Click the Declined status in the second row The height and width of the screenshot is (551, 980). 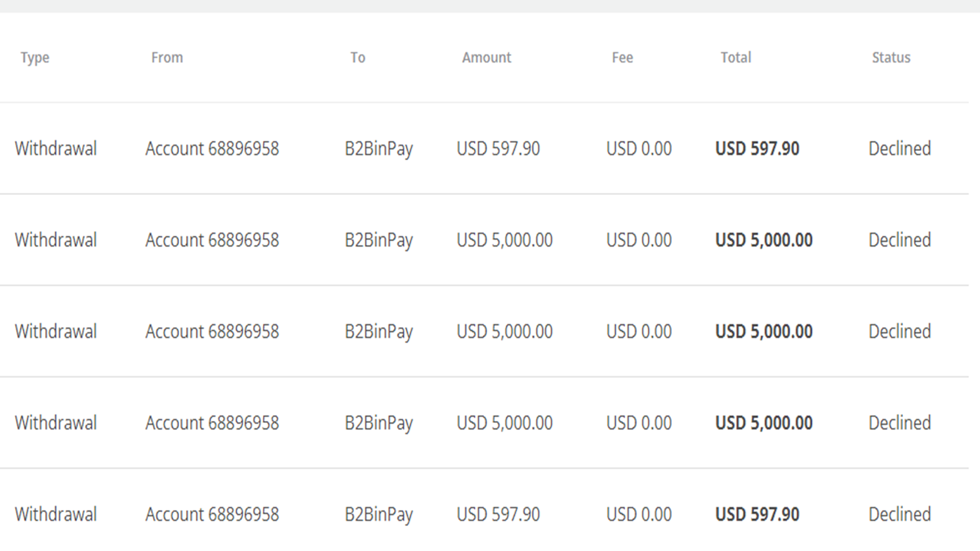point(899,240)
